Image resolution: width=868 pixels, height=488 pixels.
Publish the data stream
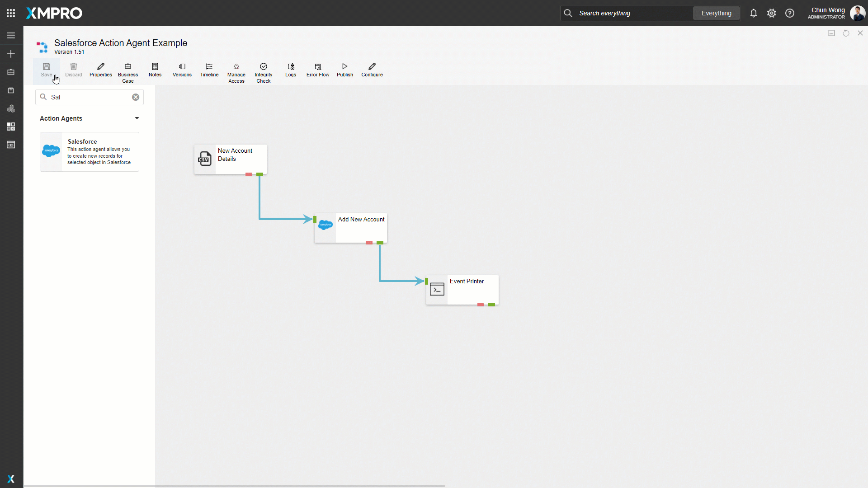344,70
